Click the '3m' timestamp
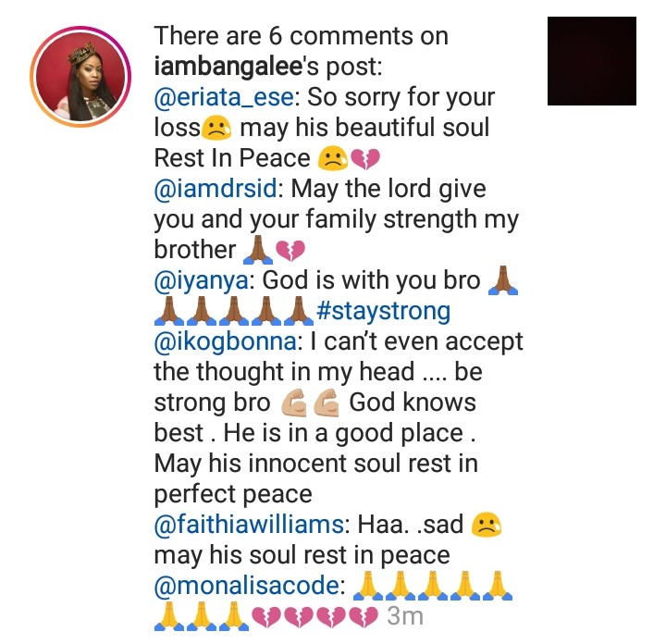This screenshot has width=666, height=644. 405,616
